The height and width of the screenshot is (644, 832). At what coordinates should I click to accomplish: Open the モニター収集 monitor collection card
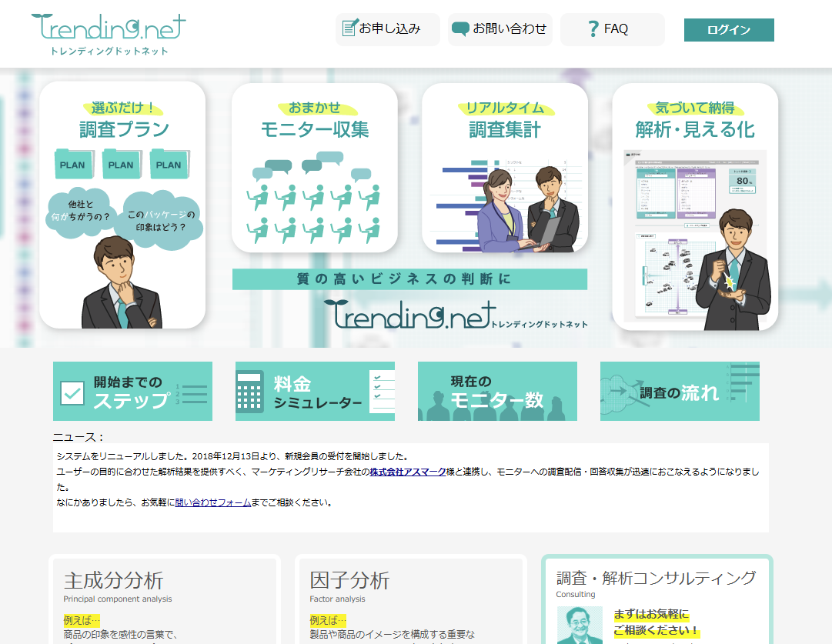[315, 168]
